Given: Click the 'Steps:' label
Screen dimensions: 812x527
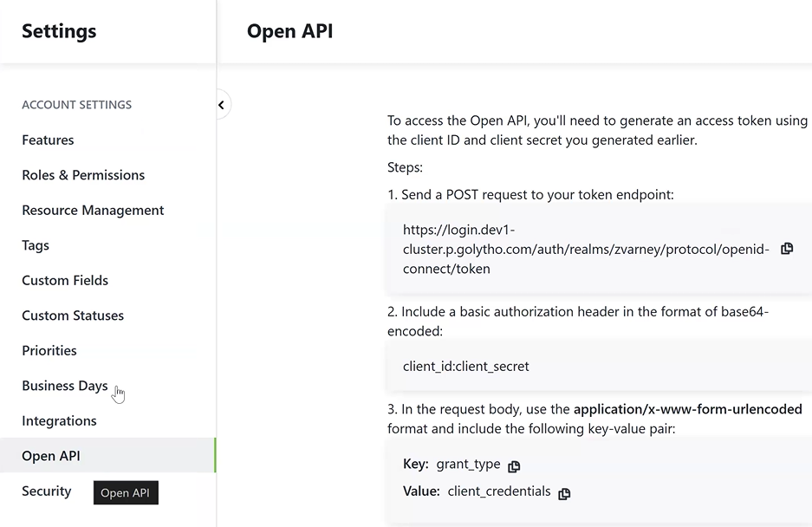Looking at the screenshot, I should tap(405, 167).
